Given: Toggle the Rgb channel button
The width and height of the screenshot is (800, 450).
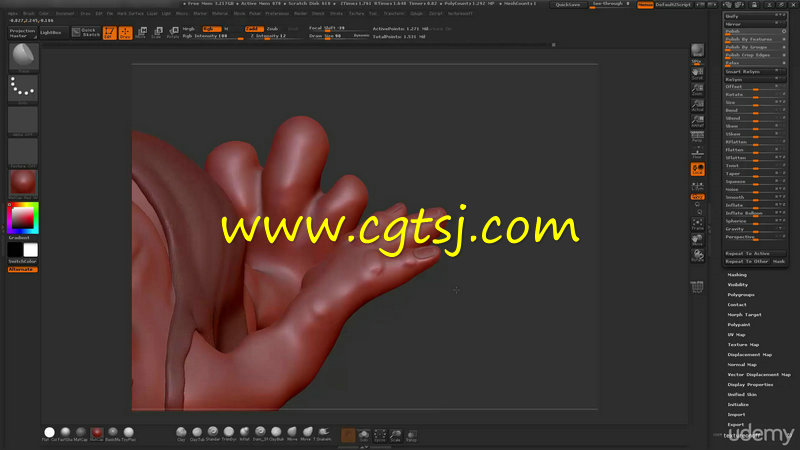Looking at the screenshot, I should (x=212, y=29).
